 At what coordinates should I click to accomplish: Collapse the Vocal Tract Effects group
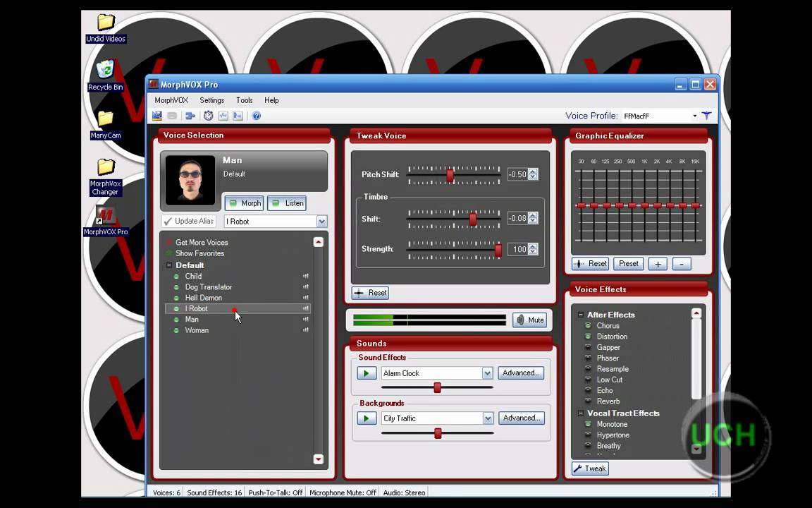581,413
